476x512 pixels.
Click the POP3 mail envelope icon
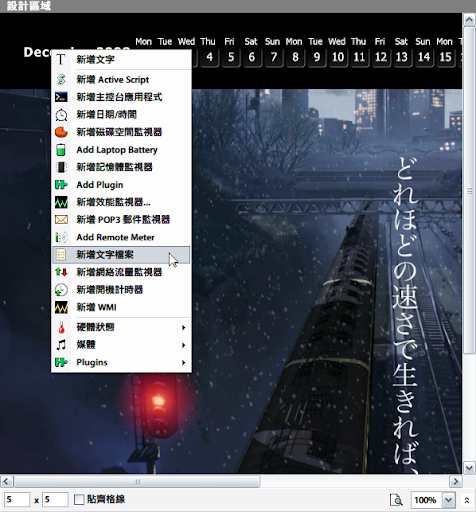(x=61, y=220)
